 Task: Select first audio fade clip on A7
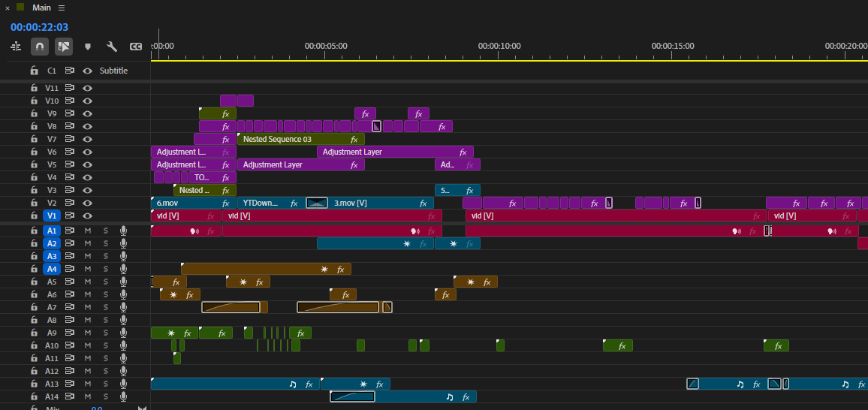pyautogui.click(x=231, y=307)
